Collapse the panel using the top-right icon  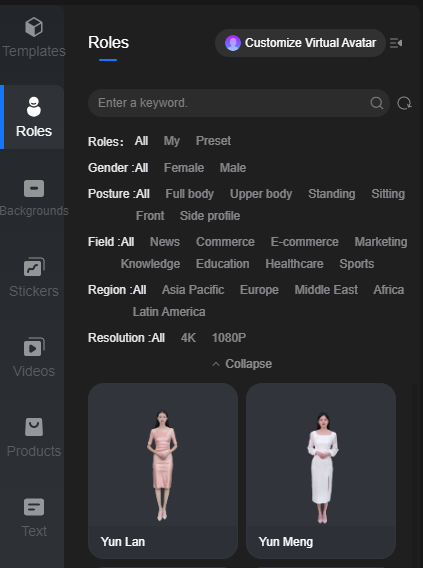pyautogui.click(x=396, y=43)
